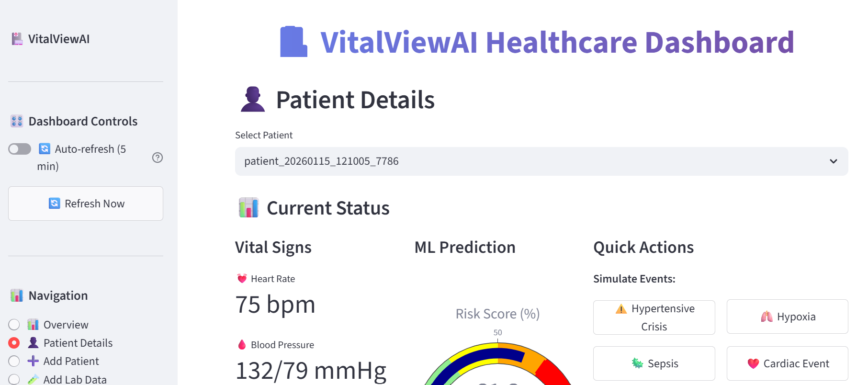This screenshot has height=385, width=868.
Task: Enable the Auto-refresh toggle switch
Action: [20, 149]
